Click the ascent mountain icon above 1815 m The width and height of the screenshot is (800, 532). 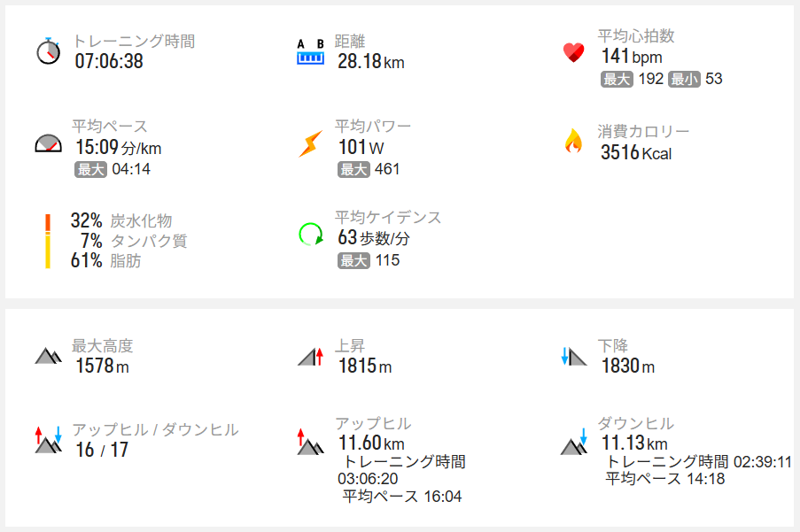310,357
